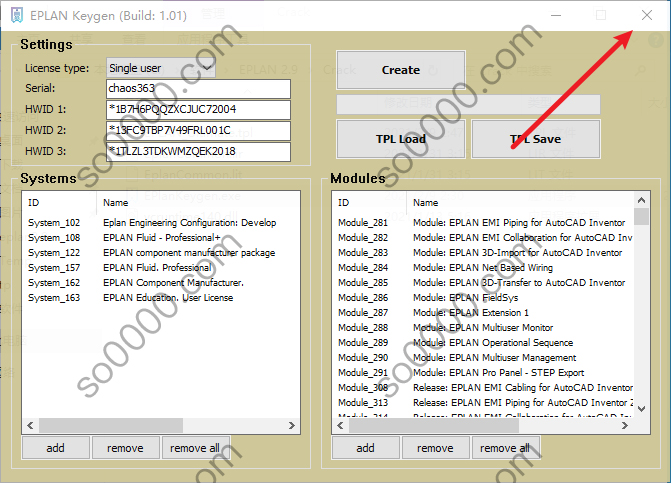Image resolution: width=671 pixels, height=483 pixels.
Task: Select the Module_308 row
Action: [483, 387]
